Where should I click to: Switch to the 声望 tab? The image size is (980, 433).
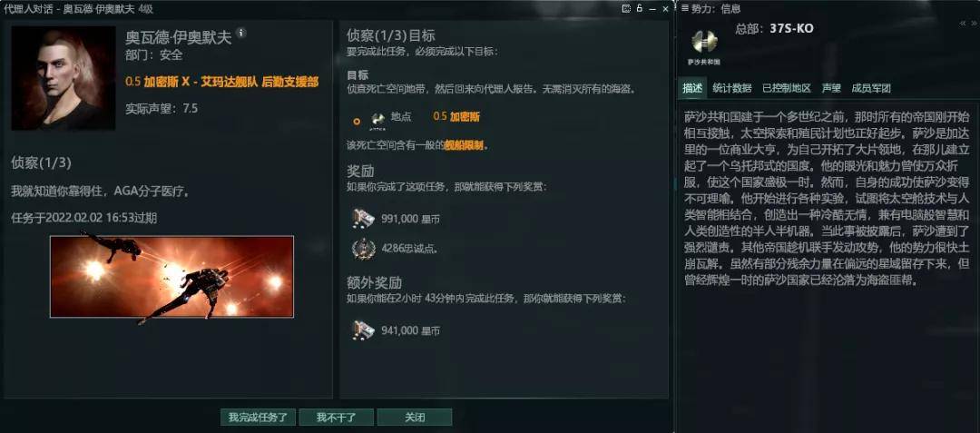tap(830, 89)
